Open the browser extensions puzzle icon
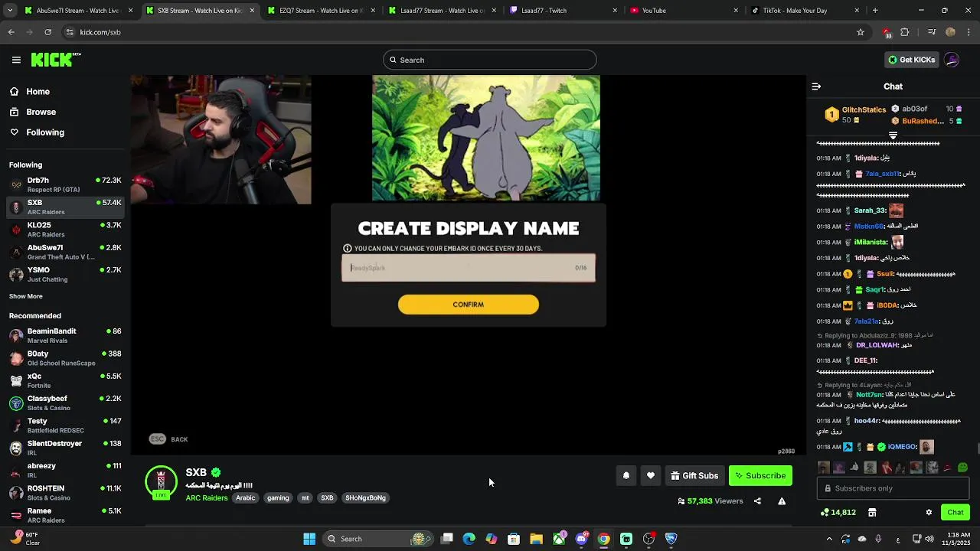The height and width of the screenshot is (551, 980). point(905,32)
